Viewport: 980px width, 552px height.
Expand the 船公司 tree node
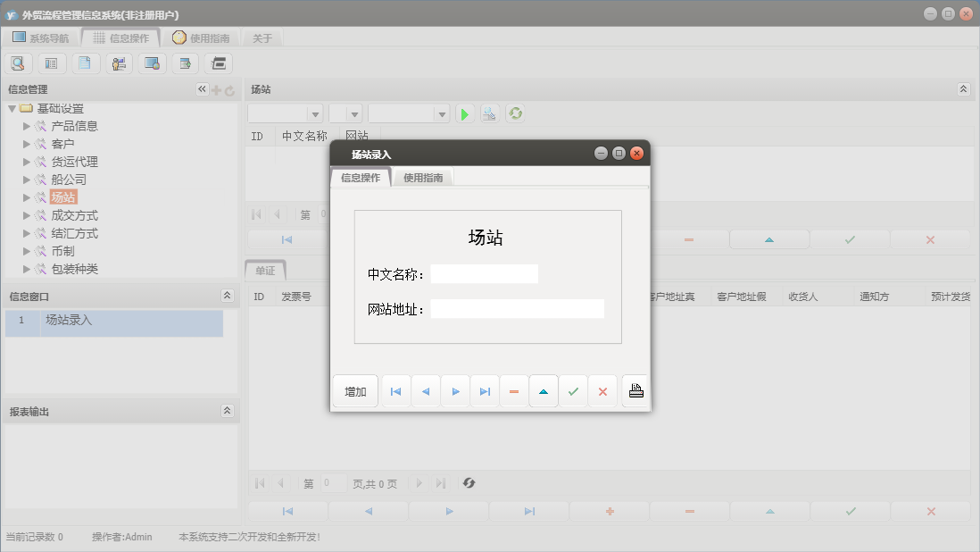coord(27,180)
